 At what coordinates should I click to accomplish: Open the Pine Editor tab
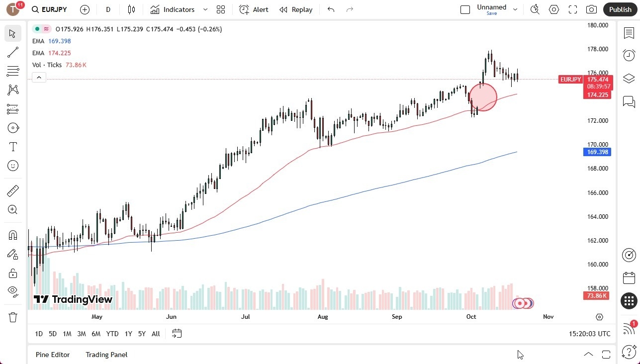click(x=53, y=355)
